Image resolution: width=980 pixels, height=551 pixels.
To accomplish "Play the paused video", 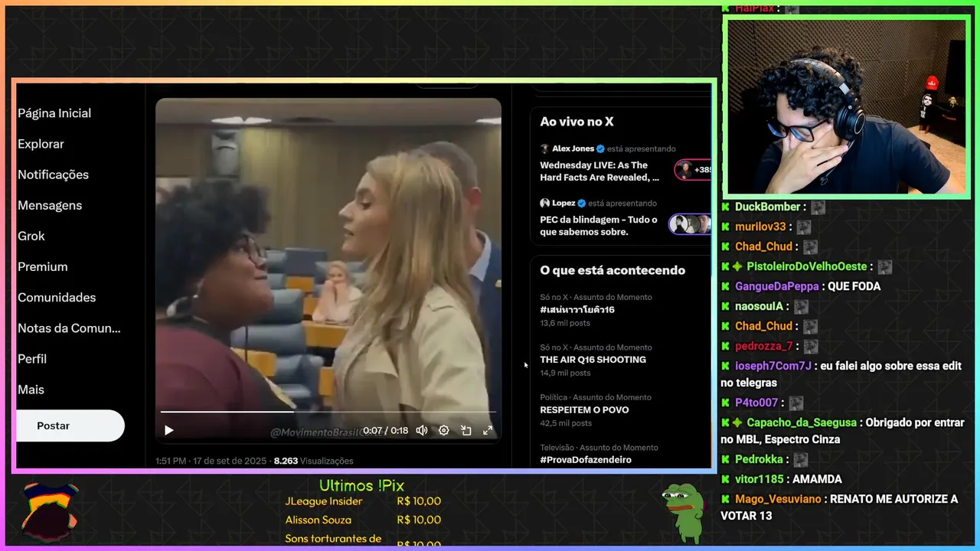I will pyautogui.click(x=169, y=430).
